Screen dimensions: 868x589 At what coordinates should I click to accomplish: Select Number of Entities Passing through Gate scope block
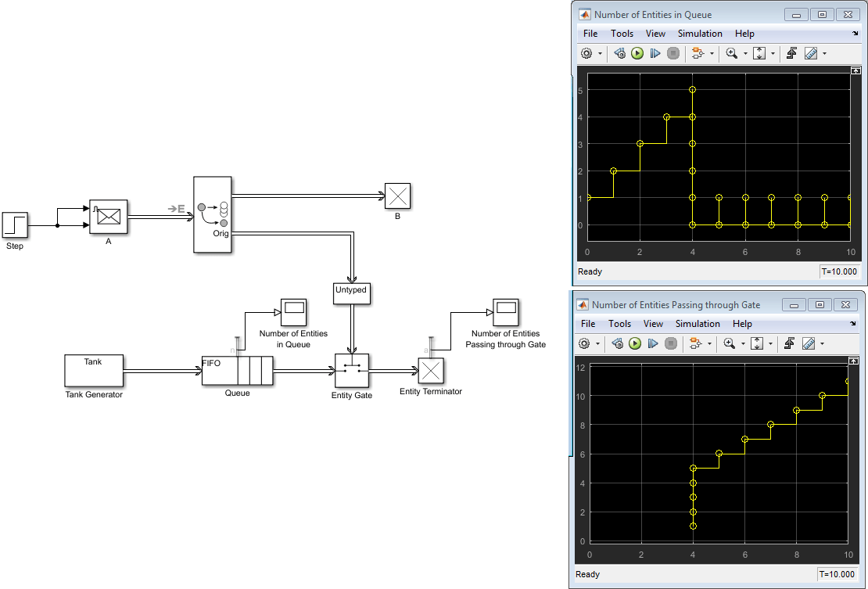pyautogui.click(x=506, y=313)
